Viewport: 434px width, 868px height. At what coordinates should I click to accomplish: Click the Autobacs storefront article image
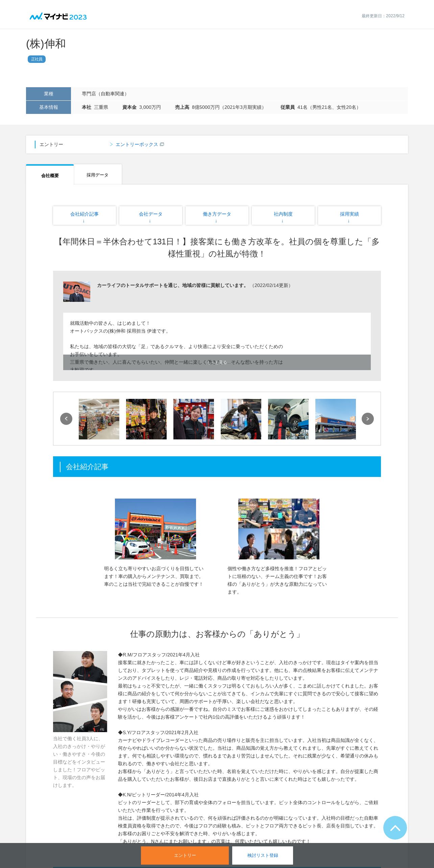[155, 529]
